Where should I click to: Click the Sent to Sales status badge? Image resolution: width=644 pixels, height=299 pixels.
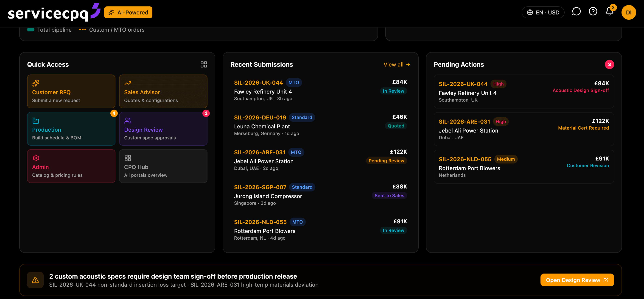click(x=389, y=196)
